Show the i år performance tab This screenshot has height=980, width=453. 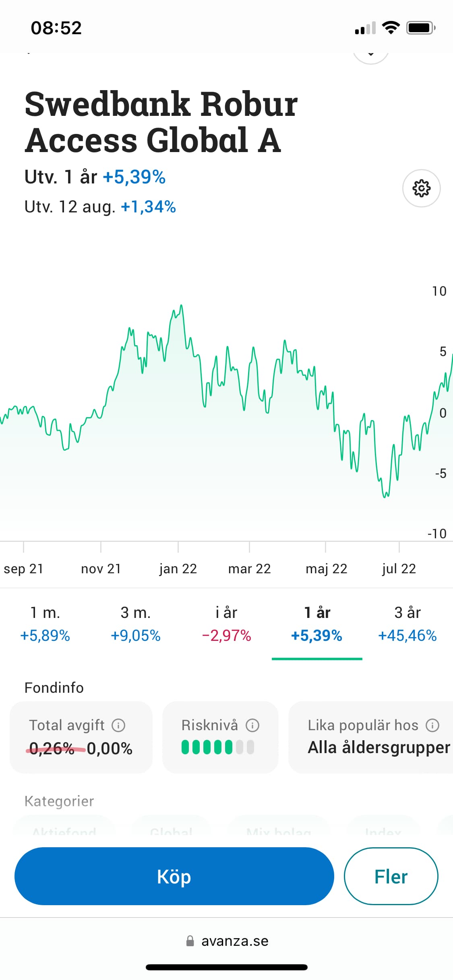point(226,624)
